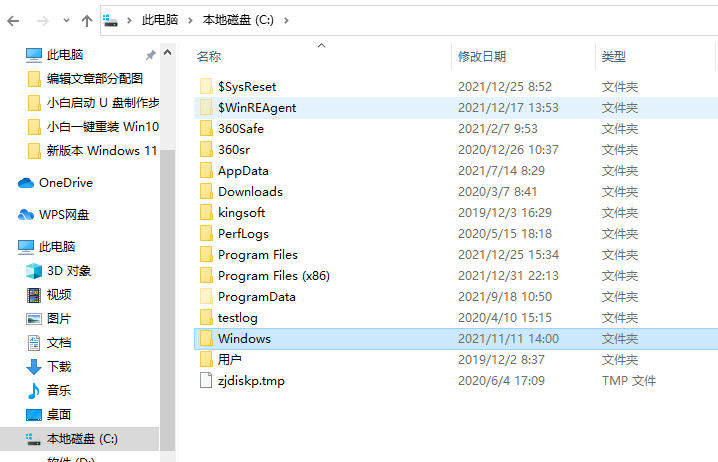Click the 桌面 item in sidebar

coord(58,414)
